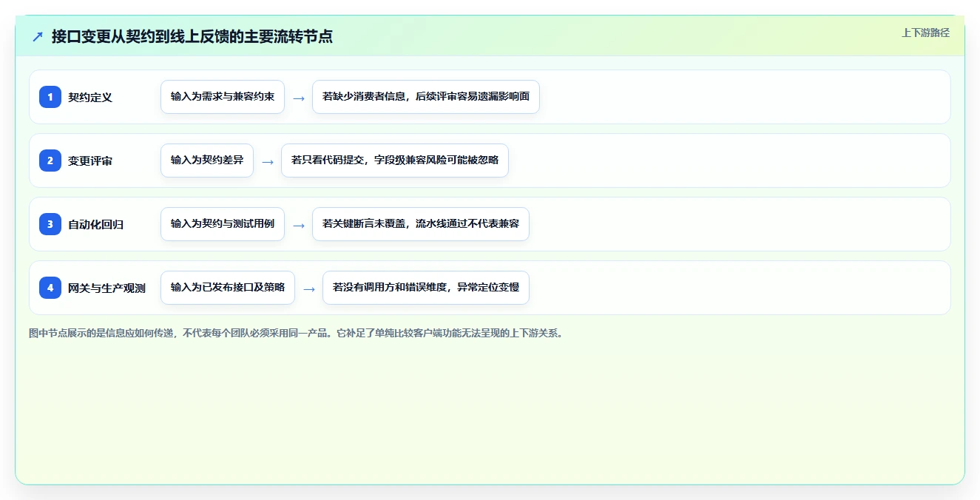This screenshot has height=500, width=980.
Task: Click the 上下游路径 label in the header
Action: 925,33
